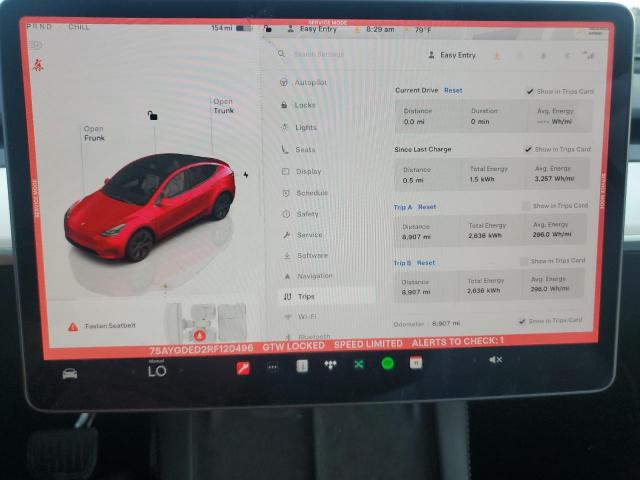
Task: Tap the VIN 7SAYGDED2RF120496 text
Action: pos(201,349)
